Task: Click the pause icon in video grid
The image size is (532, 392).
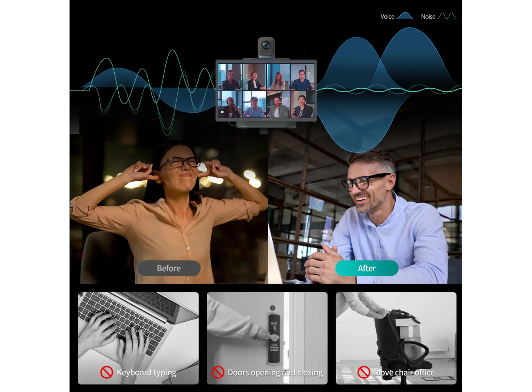Action: [222, 112]
